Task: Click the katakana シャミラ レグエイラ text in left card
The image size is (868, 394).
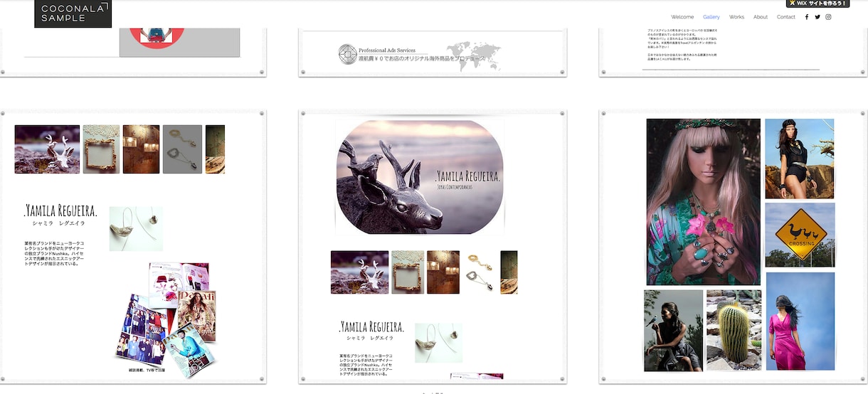Action: [x=60, y=223]
